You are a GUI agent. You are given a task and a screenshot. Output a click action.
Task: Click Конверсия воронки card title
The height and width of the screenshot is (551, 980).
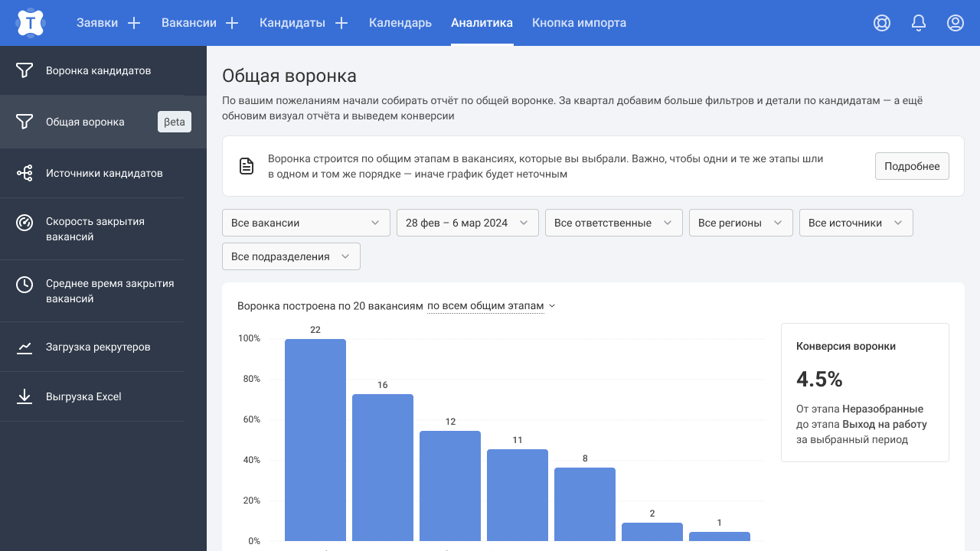[846, 346]
